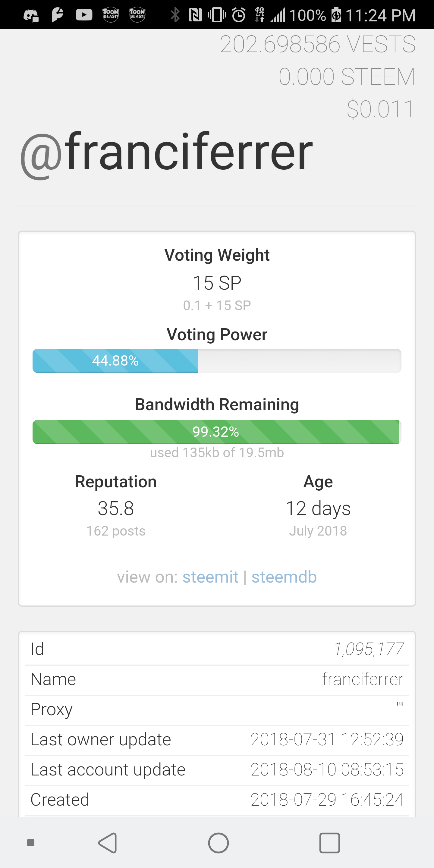Tap the @franciferrer account heading
Viewport: 434px width, 868px height.
tap(167, 152)
